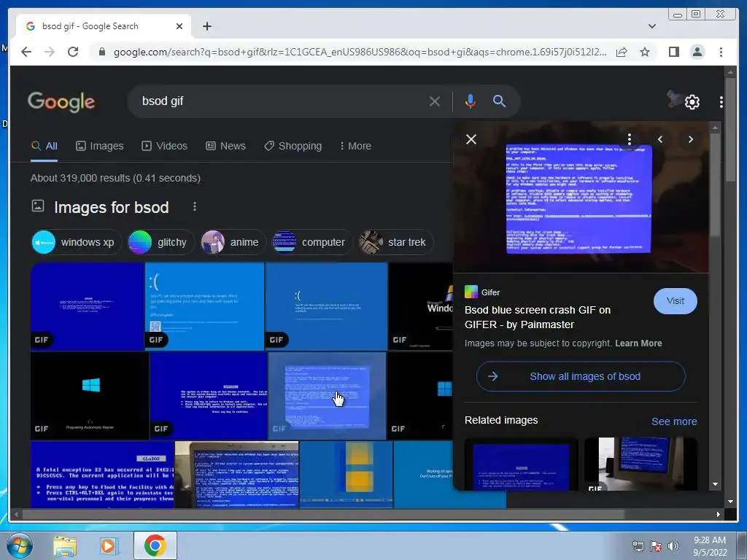
Task: Open the dark blue BSOD GIF thumbnail, first row
Action: coord(88,306)
